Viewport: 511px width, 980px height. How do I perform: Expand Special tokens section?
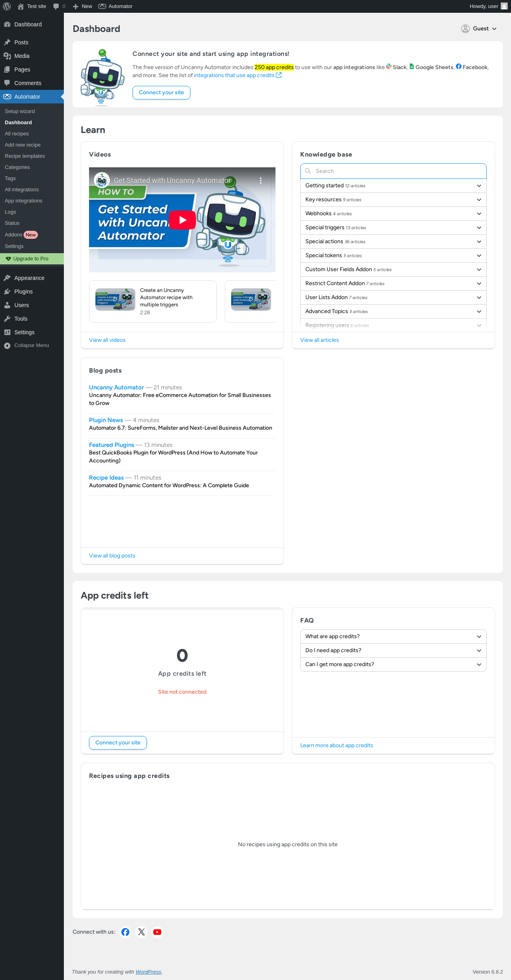click(x=393, y=256)
